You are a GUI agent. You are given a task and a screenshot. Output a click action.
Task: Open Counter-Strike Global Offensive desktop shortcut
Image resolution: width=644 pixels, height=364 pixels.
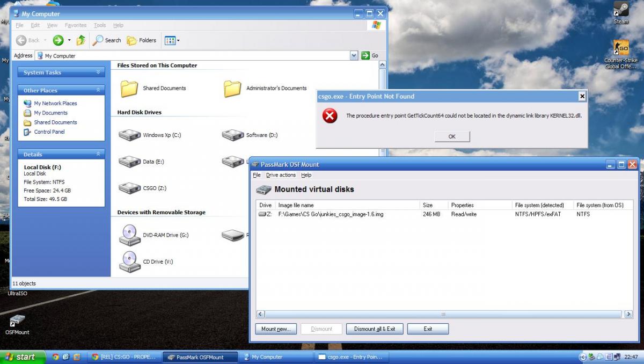coord(621,54)
